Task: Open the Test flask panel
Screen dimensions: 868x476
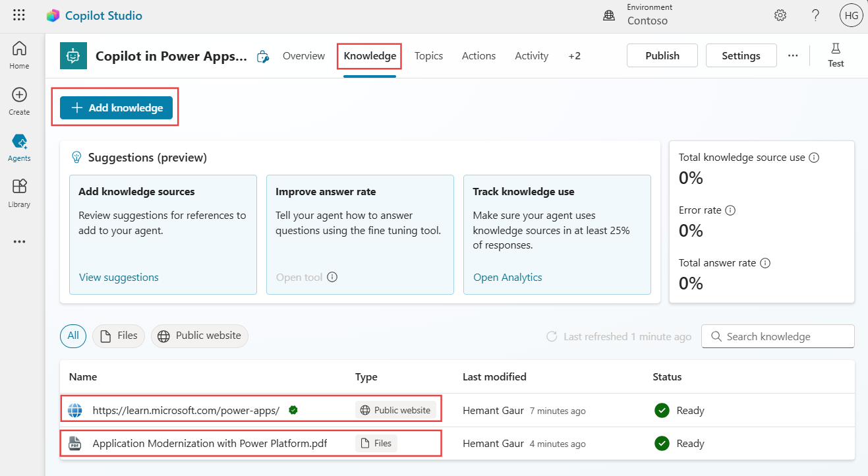Action: [836, 55]
